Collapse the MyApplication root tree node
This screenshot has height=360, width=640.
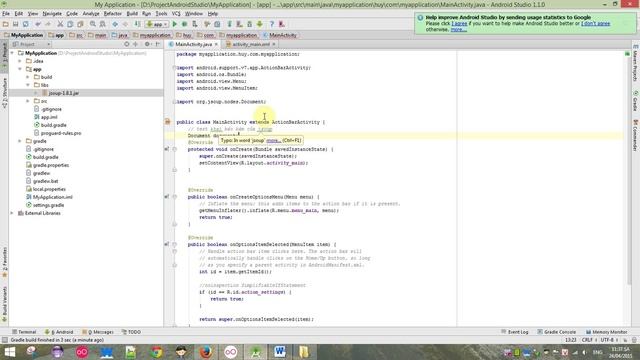[x=12, y=53]
